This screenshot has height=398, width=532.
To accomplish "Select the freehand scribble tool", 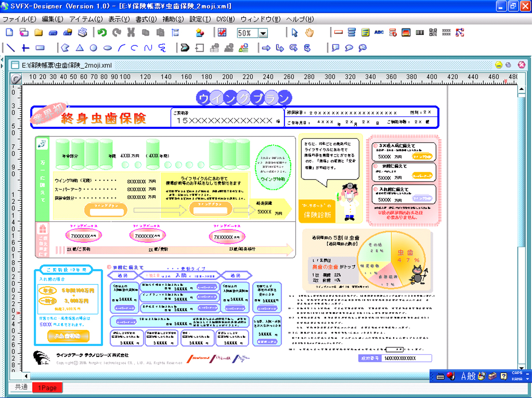I will coord(162,48).
